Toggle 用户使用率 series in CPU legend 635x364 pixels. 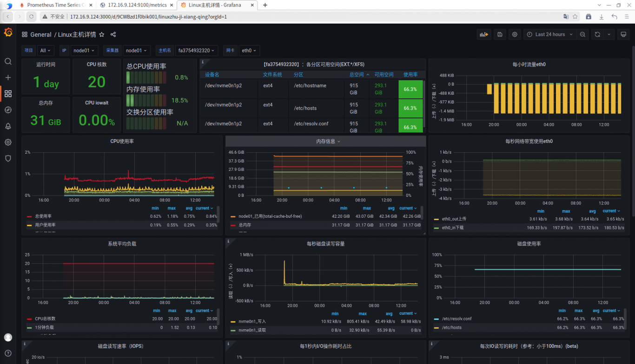45,225
